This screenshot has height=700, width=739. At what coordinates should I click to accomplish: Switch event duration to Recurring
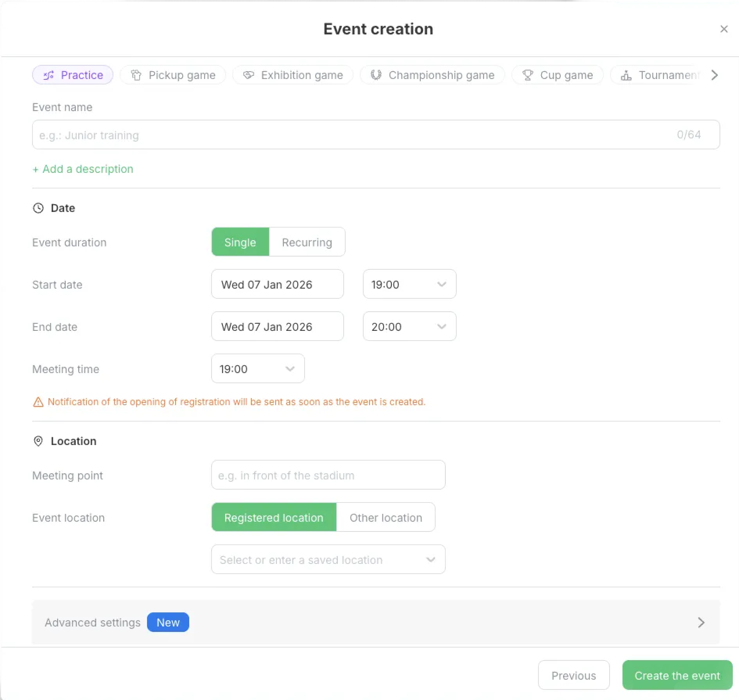coord(307,242)
